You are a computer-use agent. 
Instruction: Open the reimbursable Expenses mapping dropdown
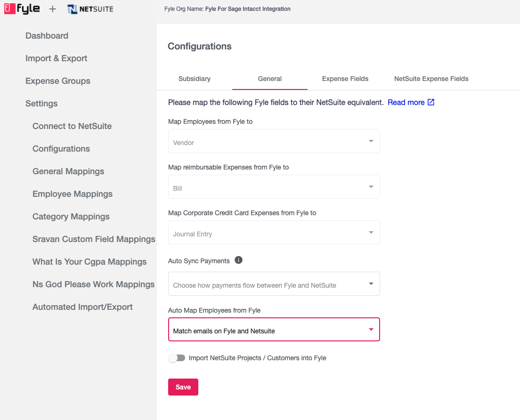tap(274, 186)
